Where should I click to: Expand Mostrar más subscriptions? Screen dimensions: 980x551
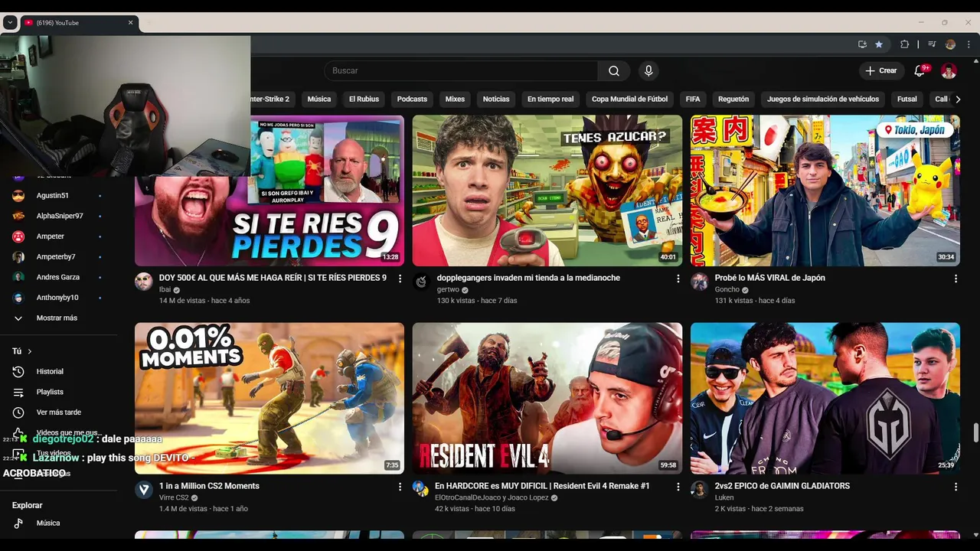[58, 318]
